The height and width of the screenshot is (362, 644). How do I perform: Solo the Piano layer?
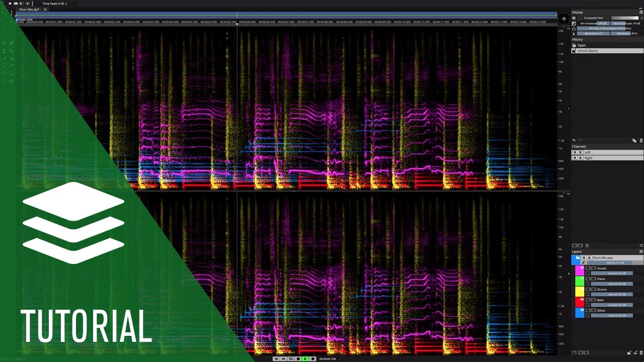594,279
